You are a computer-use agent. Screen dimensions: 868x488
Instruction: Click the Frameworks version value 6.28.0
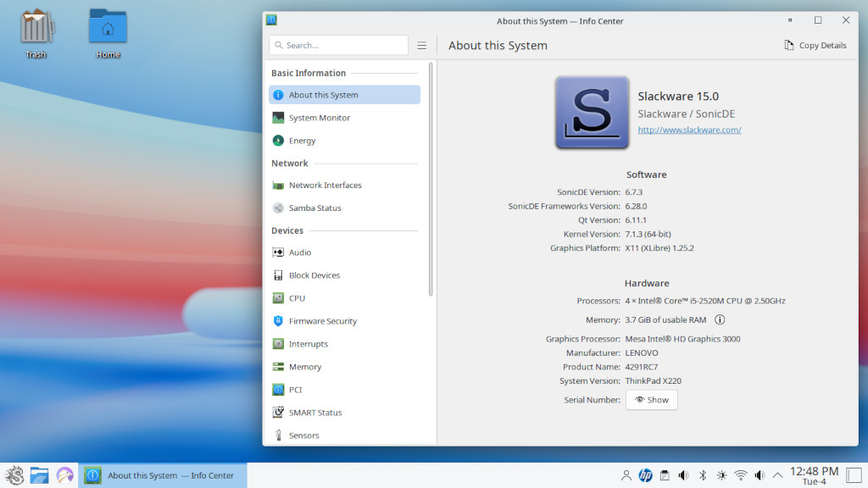coord(636,206)
